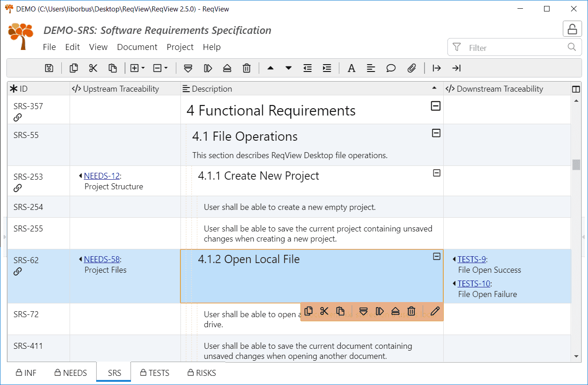The image size is (588, 385).
Task: Collapse the 4 Functional Requirements section
Action: [436, 106]
